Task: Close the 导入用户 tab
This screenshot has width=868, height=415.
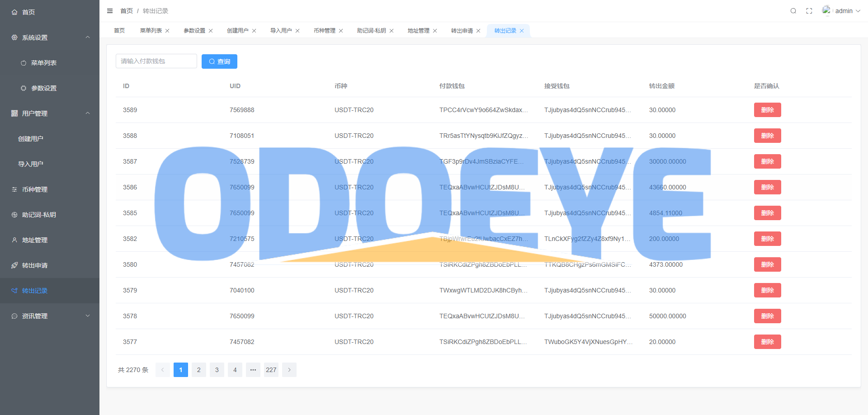Action: tap(297, 31)
